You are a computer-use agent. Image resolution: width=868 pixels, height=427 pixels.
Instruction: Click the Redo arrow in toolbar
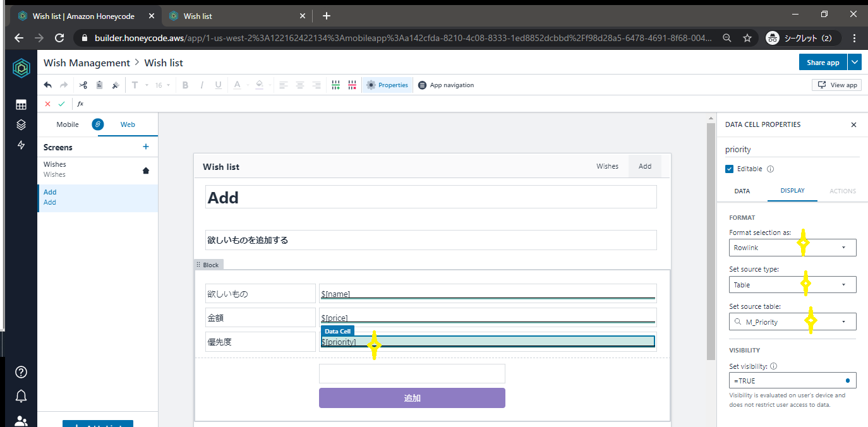(64, 85)
